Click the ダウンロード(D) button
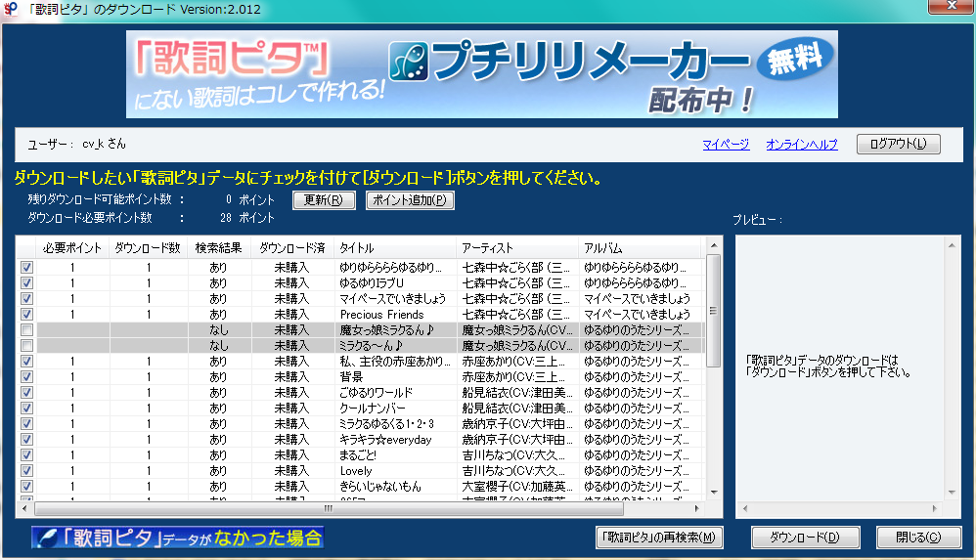Screen dimensions: 976x560 point(806,538)
